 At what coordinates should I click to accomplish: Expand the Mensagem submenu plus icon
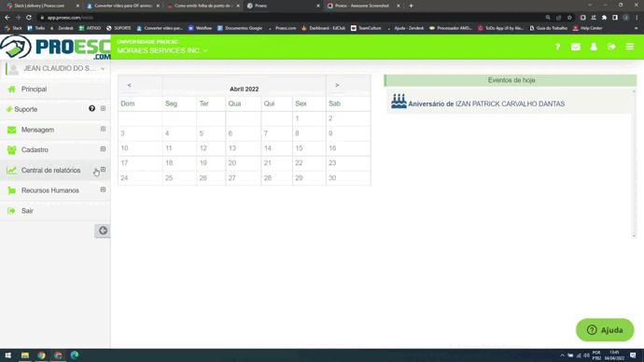(103, 129)
